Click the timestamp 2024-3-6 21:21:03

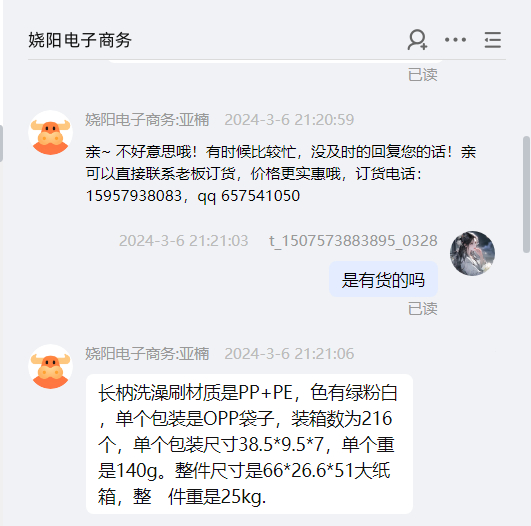(x=184, y=241)
